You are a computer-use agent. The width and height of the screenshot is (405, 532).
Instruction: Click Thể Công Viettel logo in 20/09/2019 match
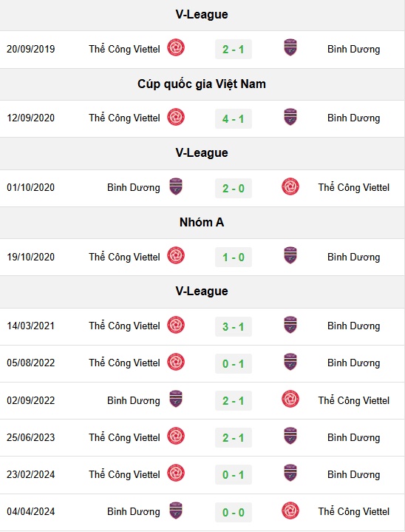176,48
